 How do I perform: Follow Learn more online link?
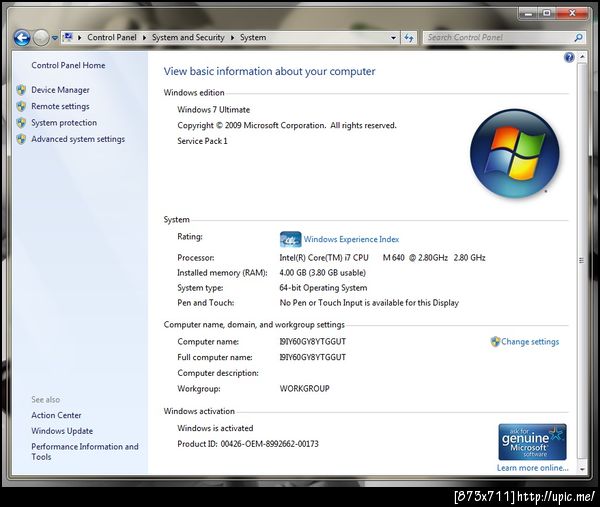[x=533, y=468]
